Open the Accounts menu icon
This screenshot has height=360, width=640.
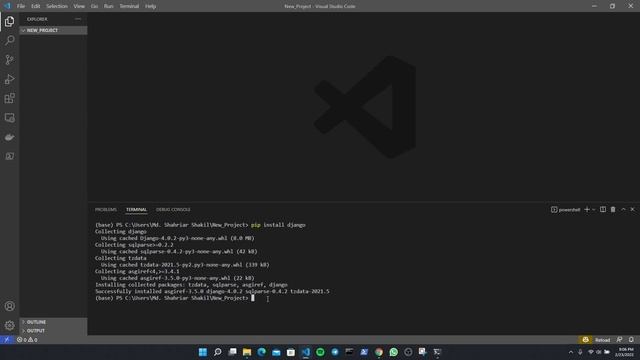tap(9, 306)
